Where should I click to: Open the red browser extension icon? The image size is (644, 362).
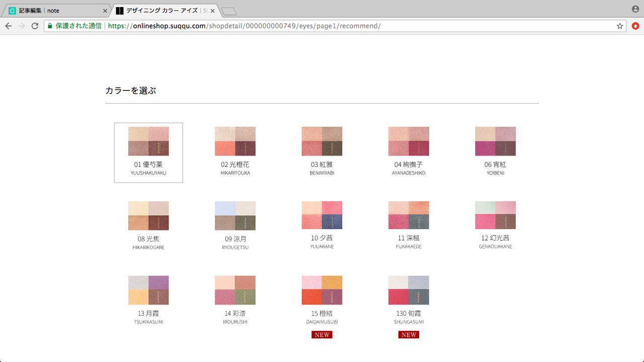635,26
